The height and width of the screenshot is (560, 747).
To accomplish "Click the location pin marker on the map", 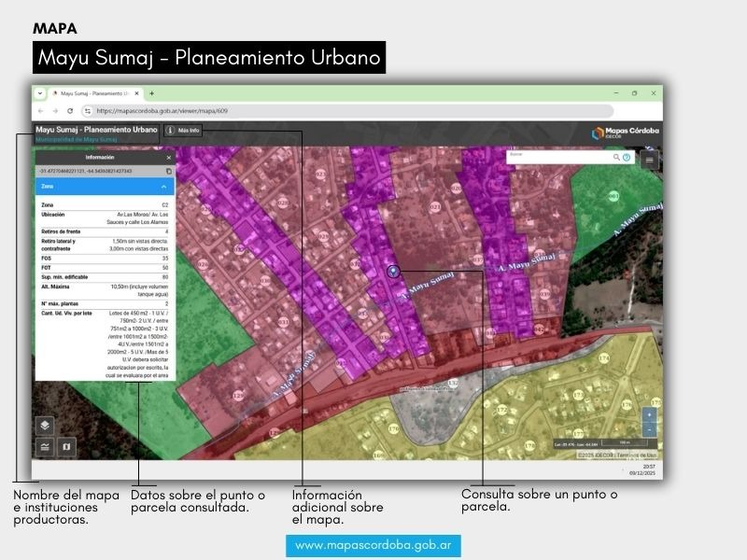I will click(393, 272).
